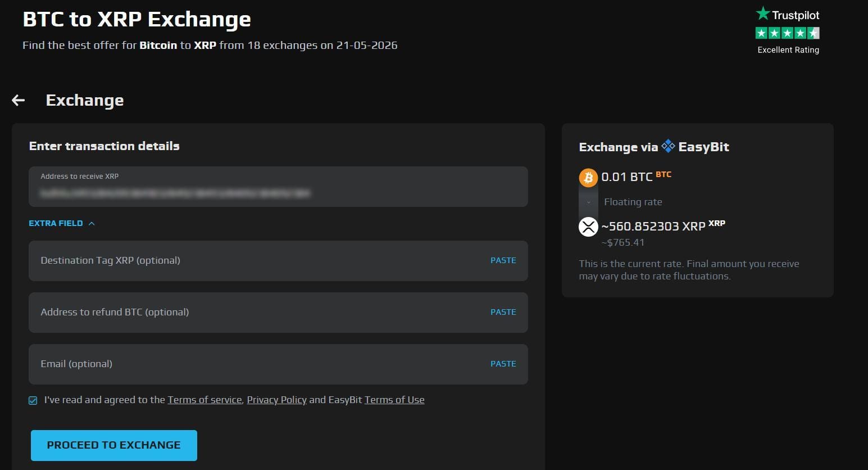
Task: Click the white XRP ticker superscript
Action: [x=717, y=223]
